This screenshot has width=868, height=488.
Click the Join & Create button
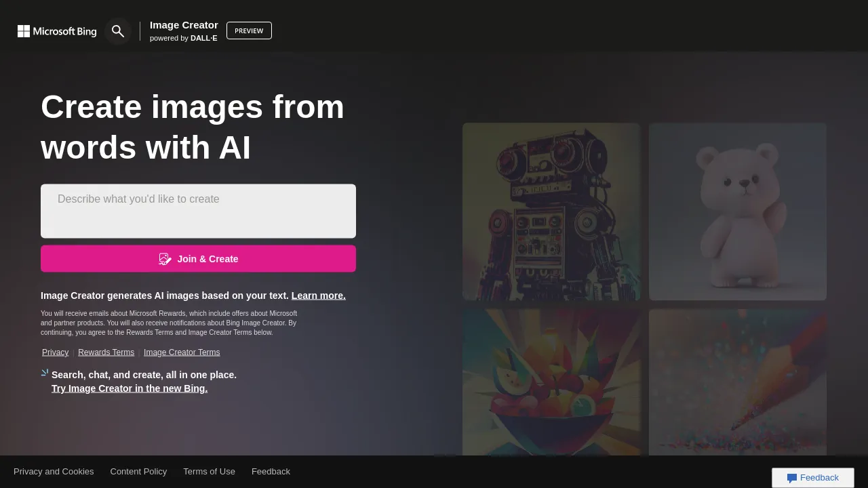tap(198, 258)
